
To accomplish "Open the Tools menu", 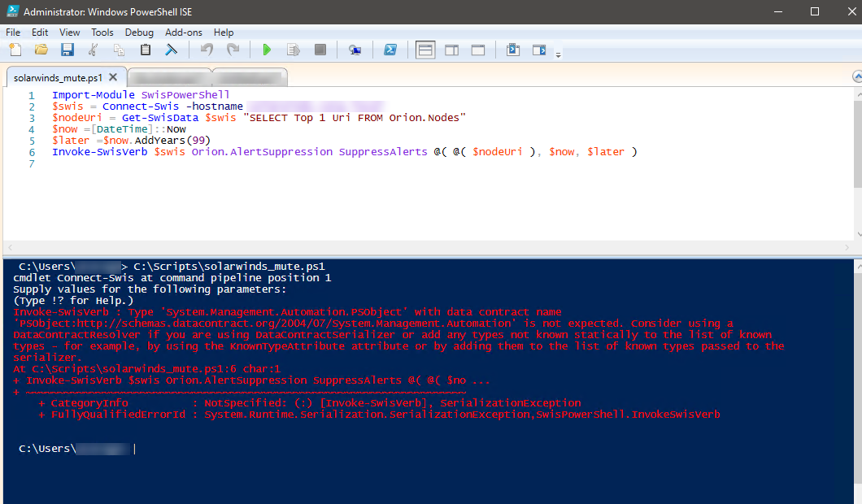I will [102, 33].
